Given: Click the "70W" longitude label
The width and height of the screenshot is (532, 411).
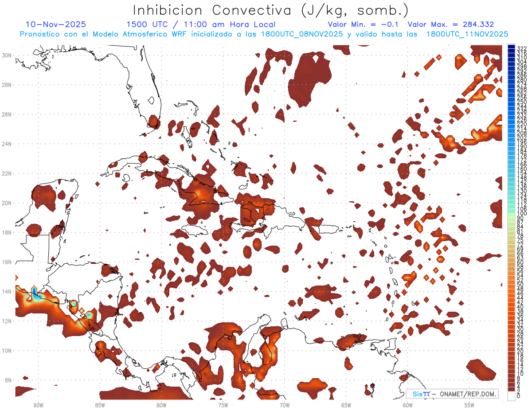Looking at the screenshot, I should click(285, 405).
